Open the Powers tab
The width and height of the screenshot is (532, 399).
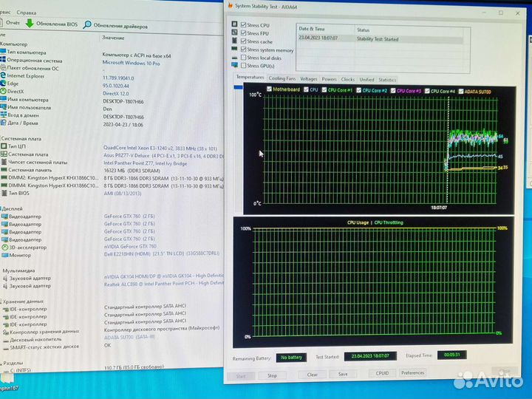[329, 79]
